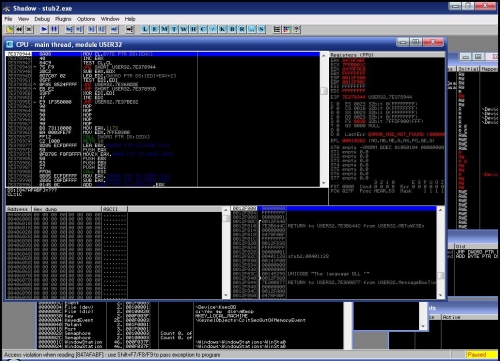Open the Window menu
The image size is (500, 361).
click(x=110, y=19)
